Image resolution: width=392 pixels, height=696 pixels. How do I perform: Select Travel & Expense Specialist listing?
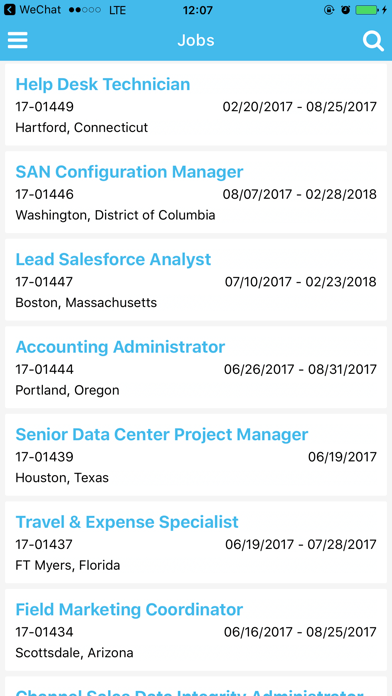coord(196,542)
